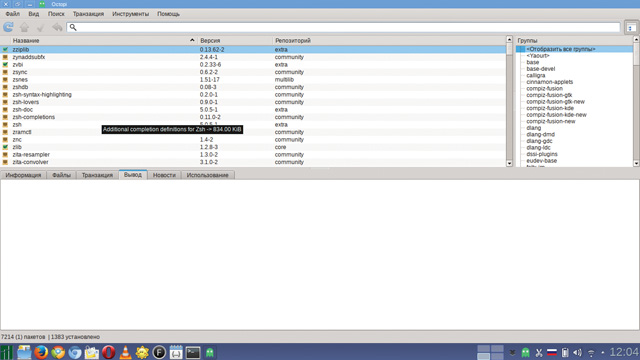
Task: Click the Russian flag keyboard layout indicator
Action: click(x=552, y=352)
